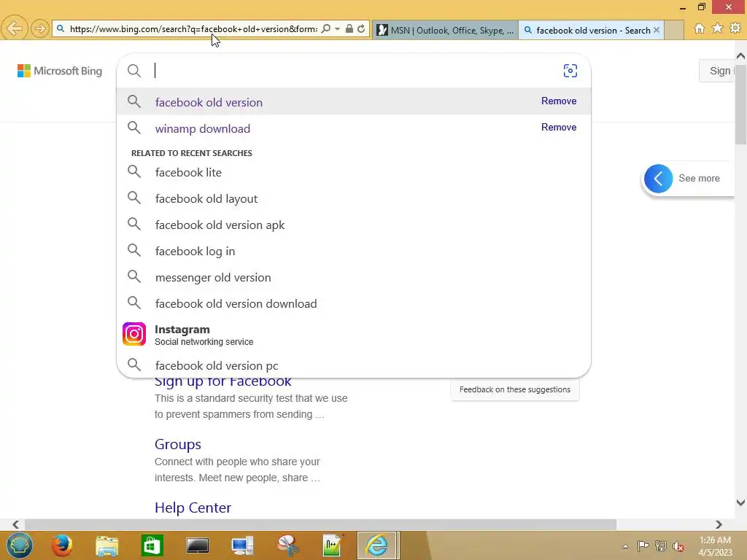
Task: Expand the See more side panel
Action: tap(659, 179)
